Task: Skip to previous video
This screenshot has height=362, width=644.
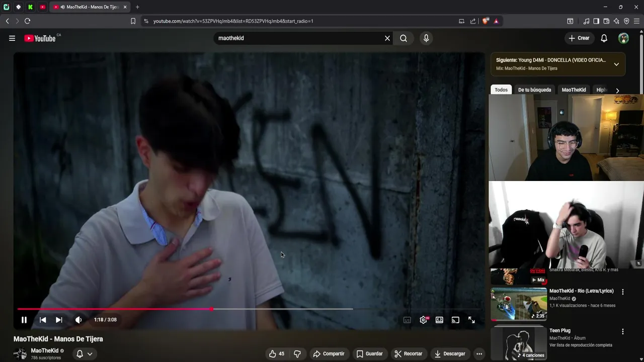Action: tap(43, 320)
